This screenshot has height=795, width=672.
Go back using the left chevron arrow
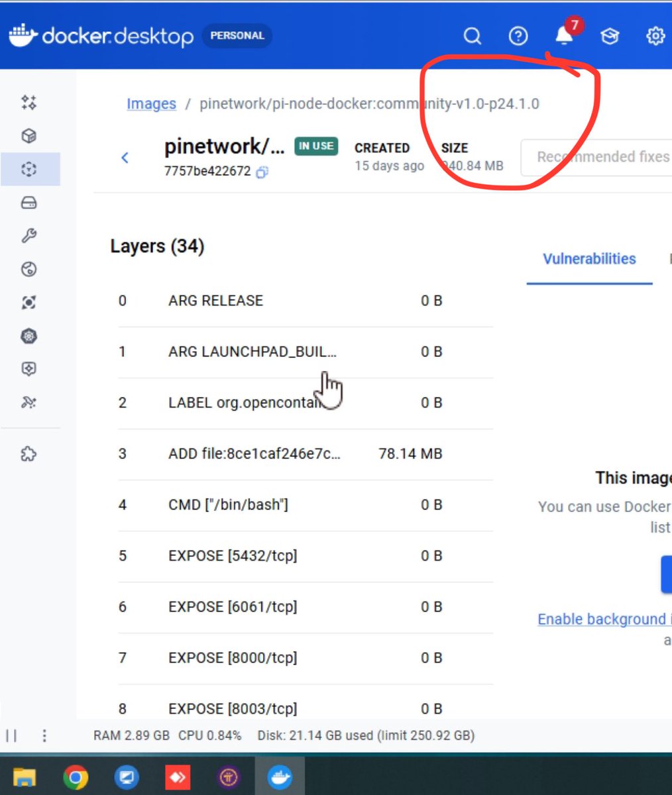click(125, 158)
